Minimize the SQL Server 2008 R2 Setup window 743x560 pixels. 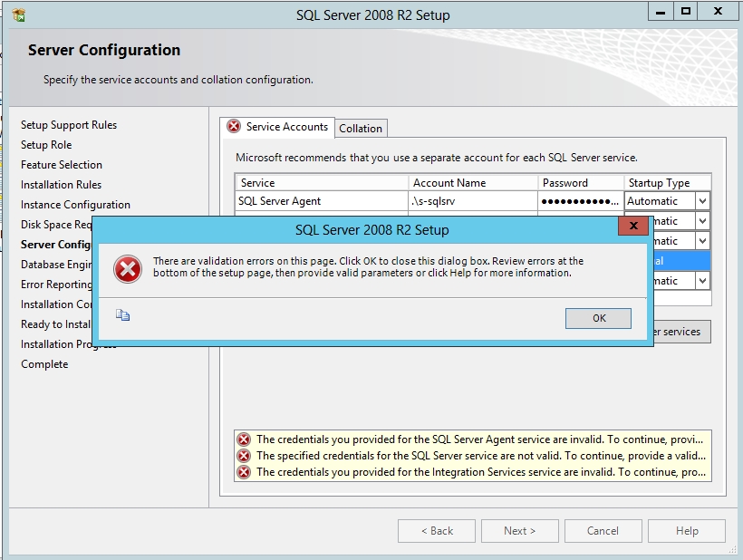click(661, 12)
